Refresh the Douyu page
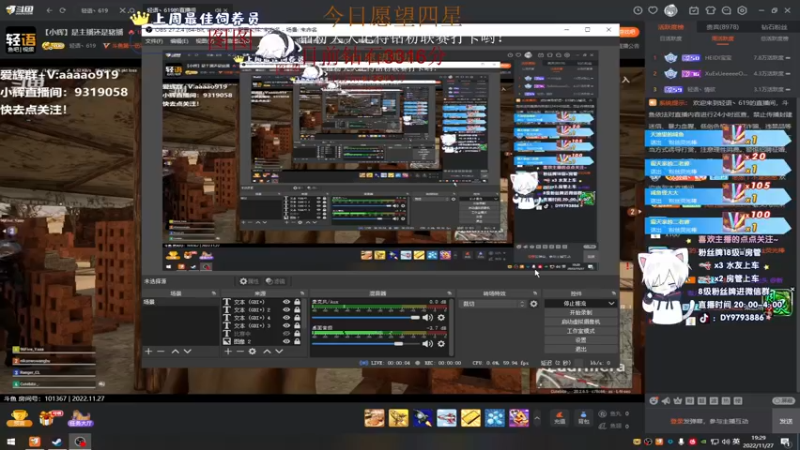This screenshot has height=450, width=800. point(62,10)
